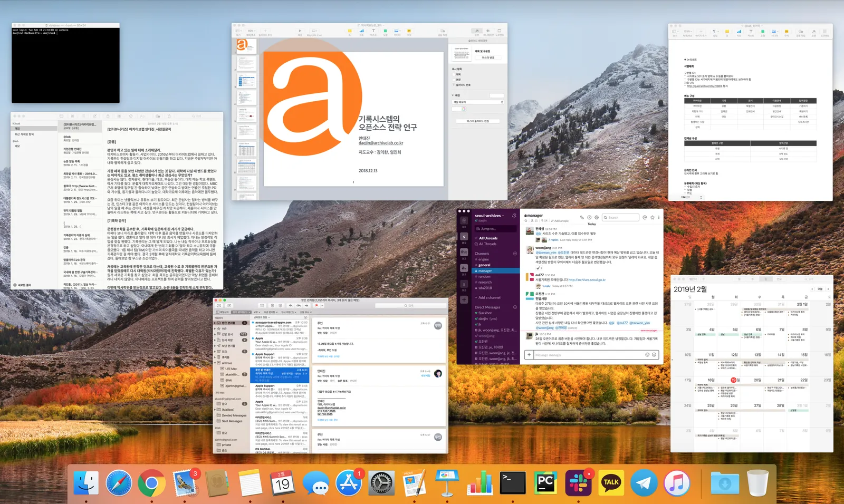Click the Slack call phone icon
This screenshot has height=504, width=844.
[x=582, y=217]
